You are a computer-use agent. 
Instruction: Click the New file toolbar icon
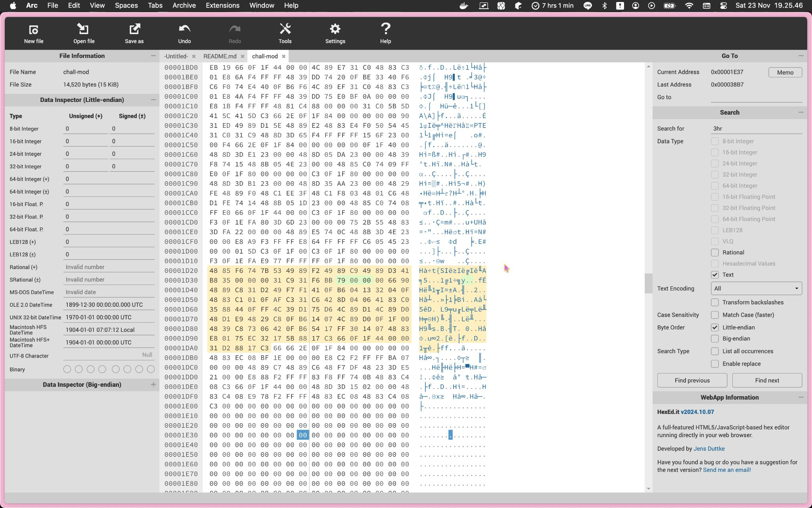click(34, 30)
